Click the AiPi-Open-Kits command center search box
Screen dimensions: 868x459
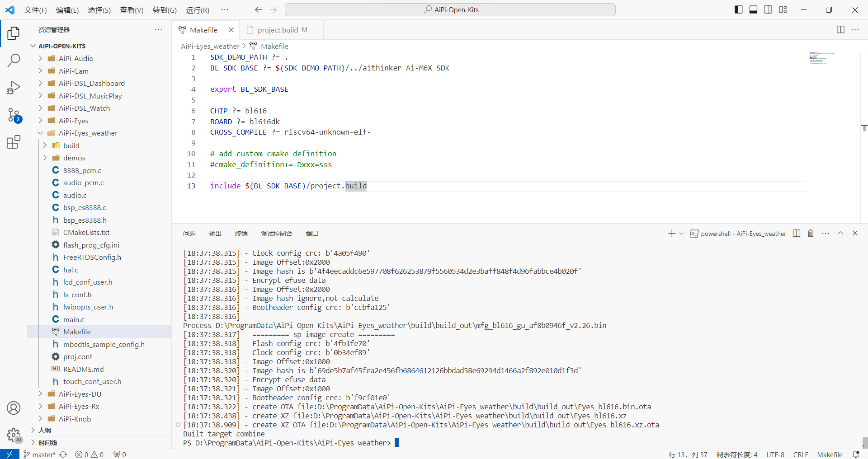[450, 10]
